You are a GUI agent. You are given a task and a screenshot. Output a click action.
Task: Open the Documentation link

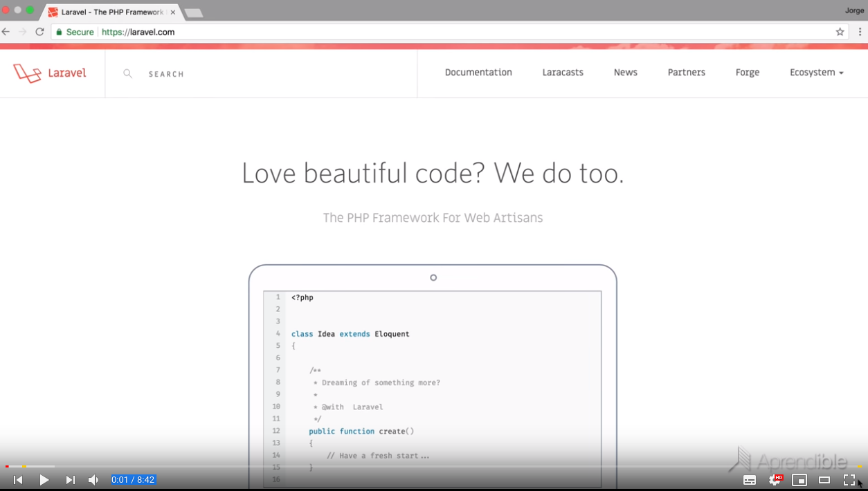click(478, 73)
